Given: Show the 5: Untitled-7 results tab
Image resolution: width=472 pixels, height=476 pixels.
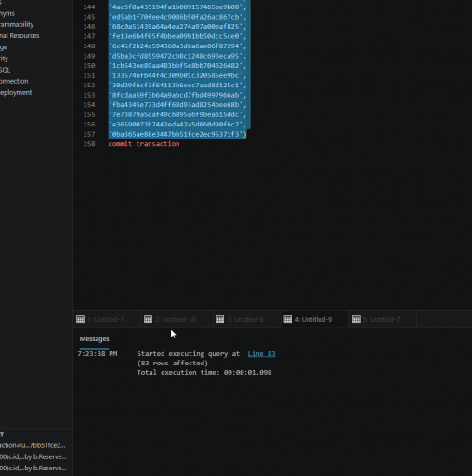Looking at the screenshot, I should [x=383, y=319].
